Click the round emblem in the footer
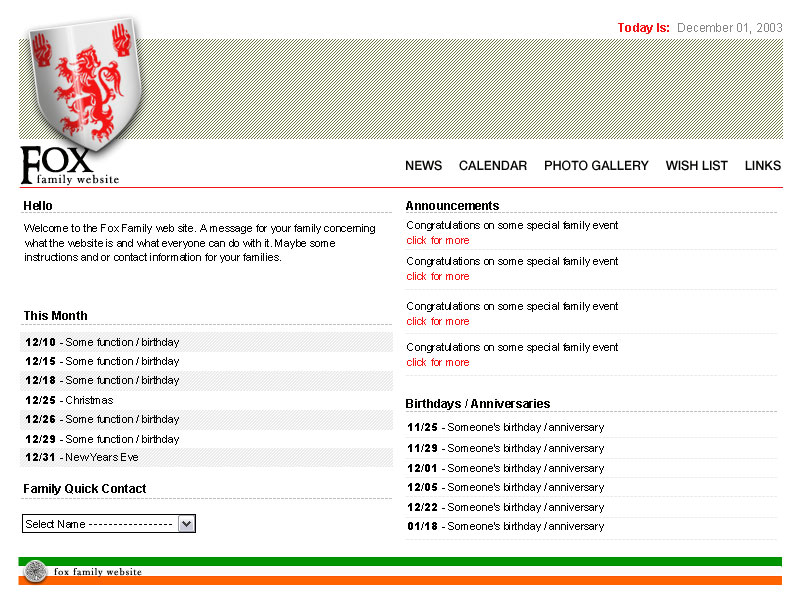The width and height of the screenshot is (800, 600). pyautogui.click(x=35, y=572)
